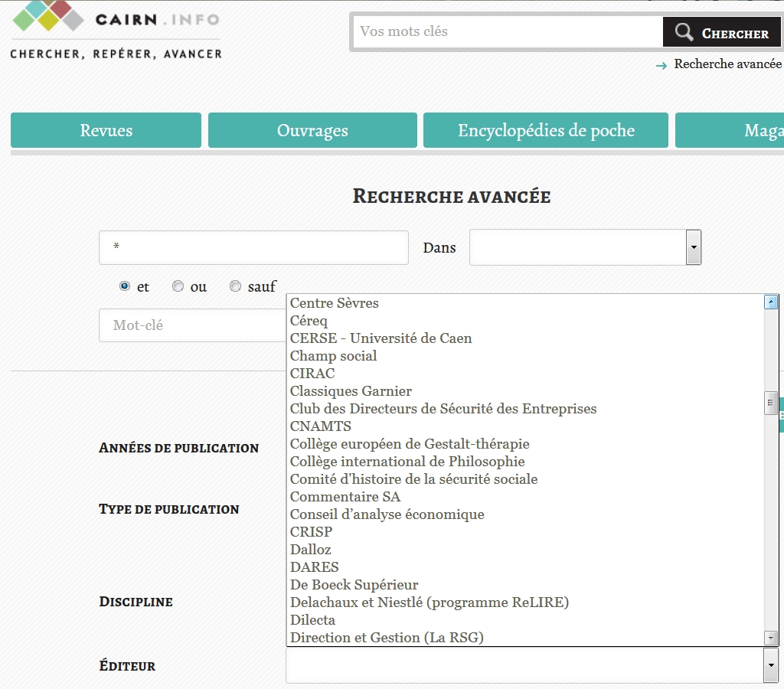This screenshot has width=784, height=689.
Task: Click the Mot-clé input field
Action: (192, 325)
